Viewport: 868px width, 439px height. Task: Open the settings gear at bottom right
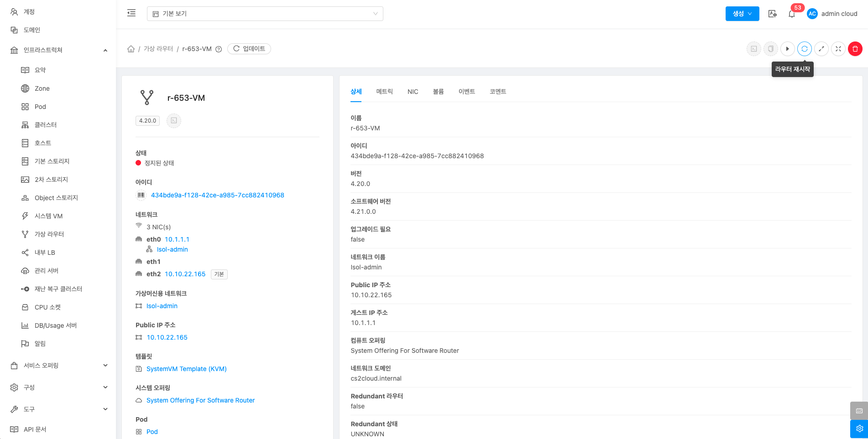coord(859,429)
